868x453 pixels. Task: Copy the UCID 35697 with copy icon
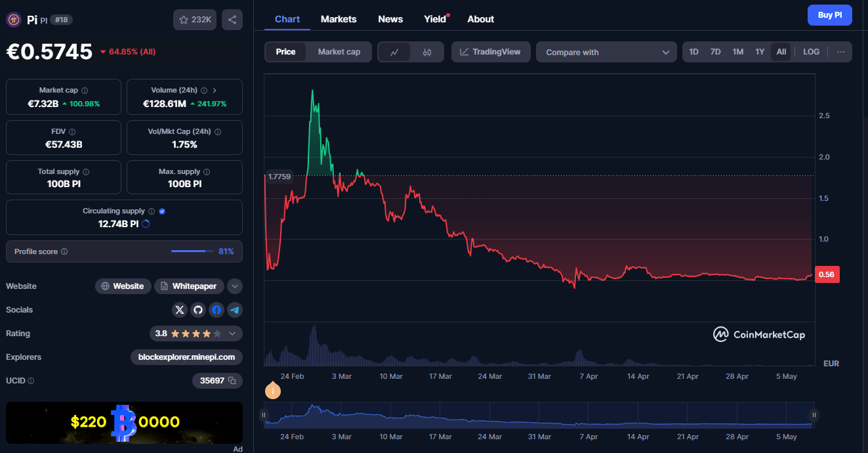[x=232, y=381]
